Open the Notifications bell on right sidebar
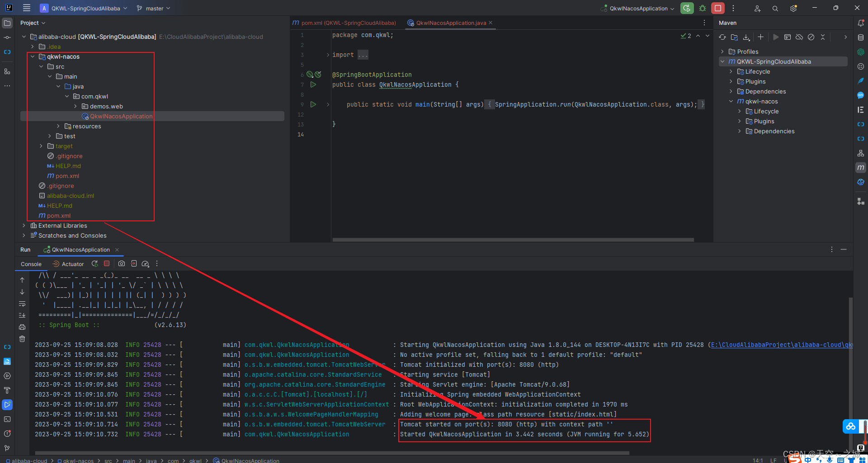The width and height of the screenshot is (868, 463). click(861, 23)
